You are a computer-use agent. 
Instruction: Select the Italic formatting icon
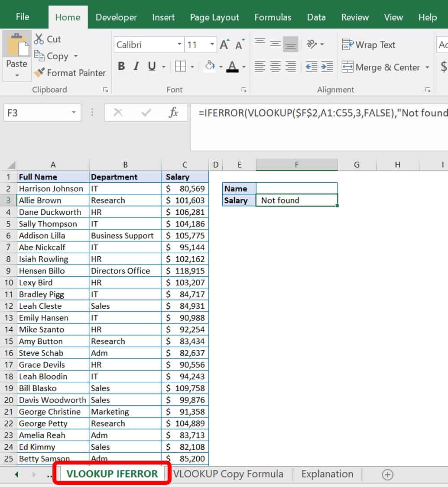pos(136,66)
